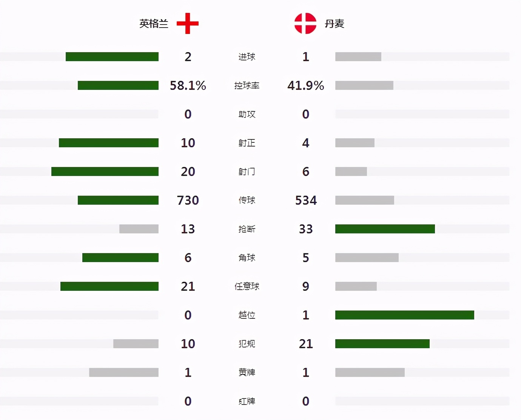Click the England red cross flag icon
The image size is (521, 420).
(x=188, y=23)
